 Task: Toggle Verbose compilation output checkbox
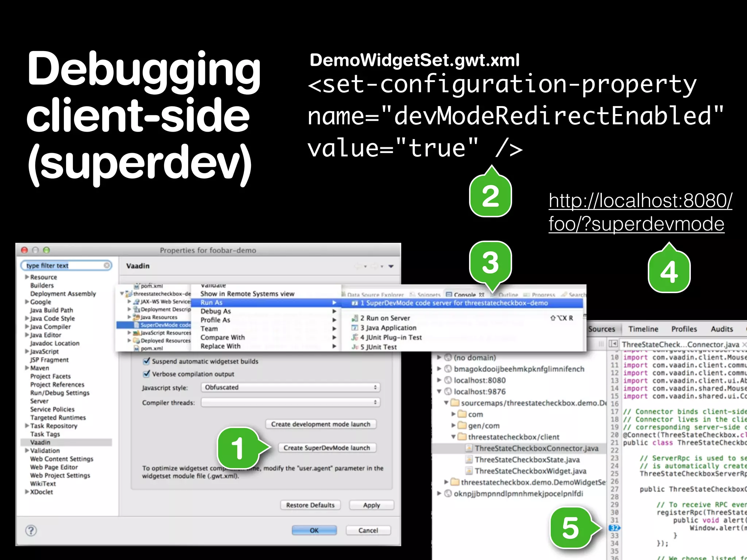click(x=146, y=374)
